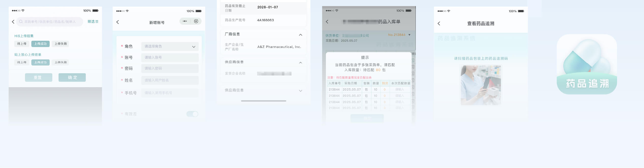Select 上传失败 under 码上放心上传结果
Viewport: 644px width, 168px height.
[x=61, y=62]
